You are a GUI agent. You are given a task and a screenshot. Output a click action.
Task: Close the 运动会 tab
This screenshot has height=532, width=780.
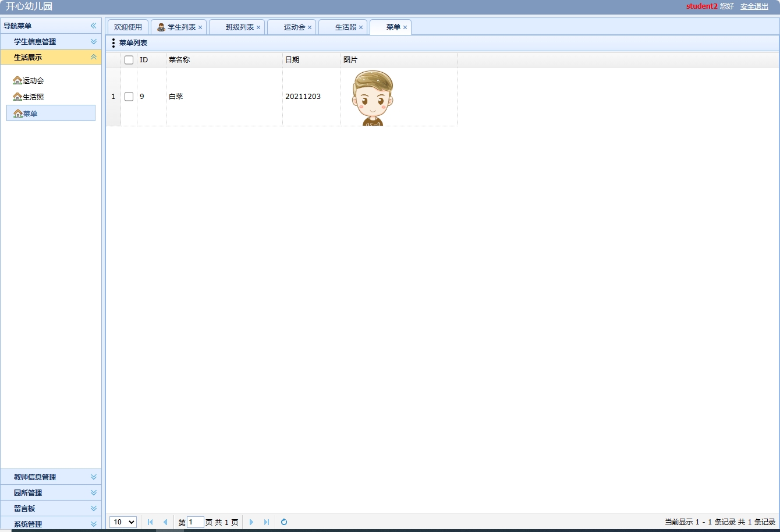[310, 27]
